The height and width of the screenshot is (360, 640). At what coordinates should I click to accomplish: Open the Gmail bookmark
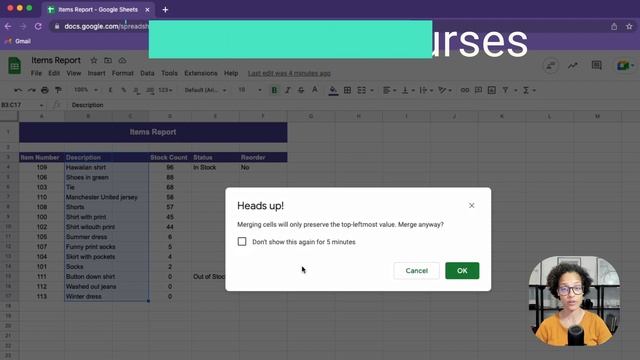pyautogui.click(x=18, y=41)
